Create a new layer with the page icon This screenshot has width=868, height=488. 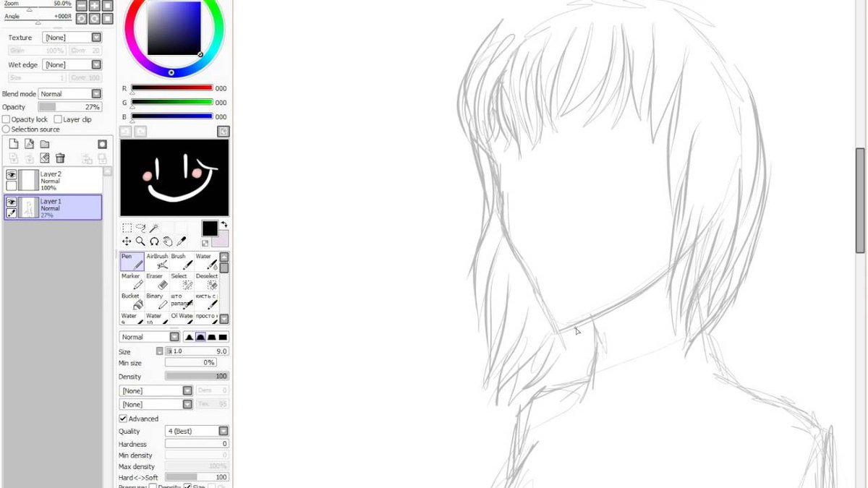(13, 144)
